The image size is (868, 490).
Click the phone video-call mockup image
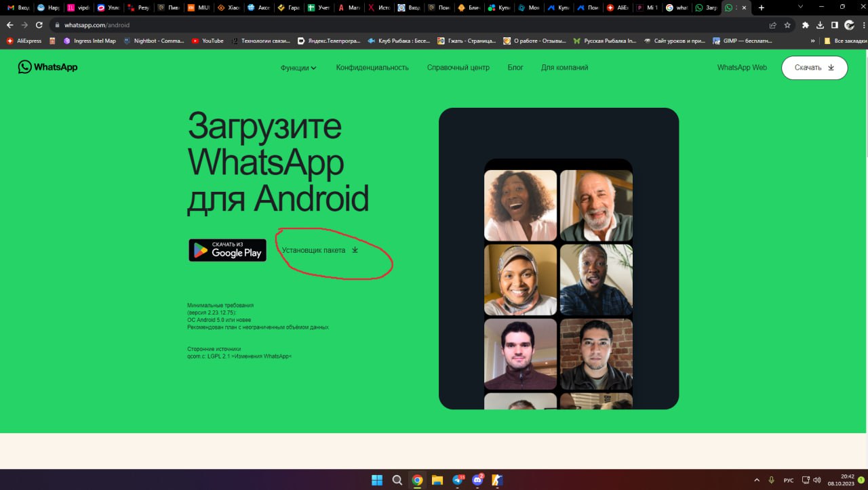559,258
